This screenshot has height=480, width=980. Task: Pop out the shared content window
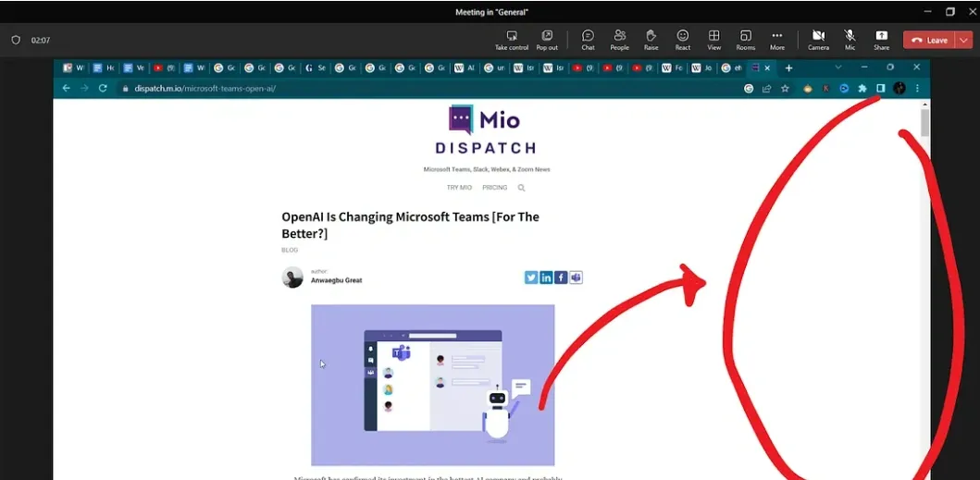pos(547,40)
